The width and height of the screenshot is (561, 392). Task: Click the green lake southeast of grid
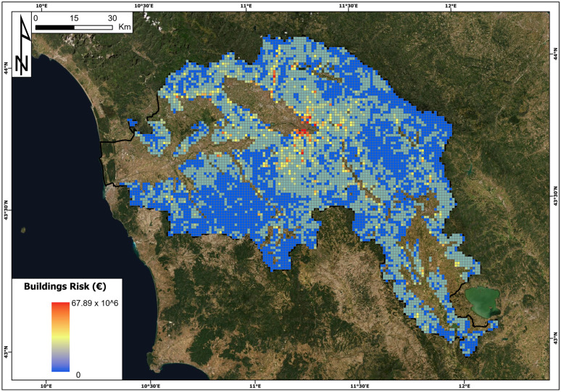pos(482,301)
